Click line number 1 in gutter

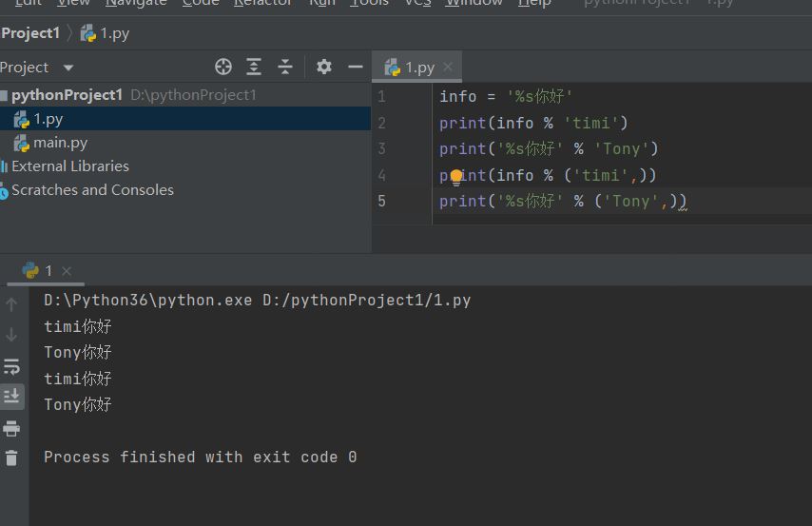click(381, 96)
